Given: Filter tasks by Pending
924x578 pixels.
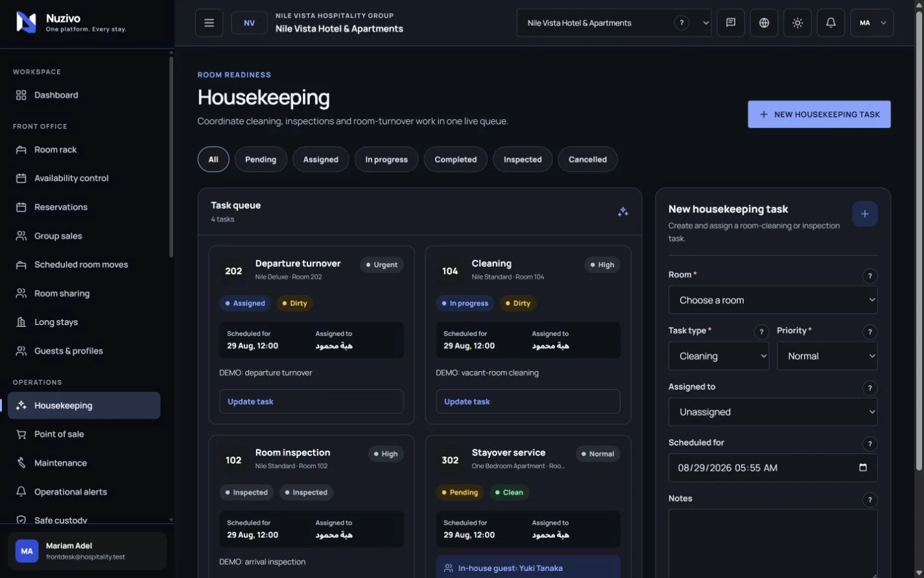Looking at the screenshot, I should 261,159.
